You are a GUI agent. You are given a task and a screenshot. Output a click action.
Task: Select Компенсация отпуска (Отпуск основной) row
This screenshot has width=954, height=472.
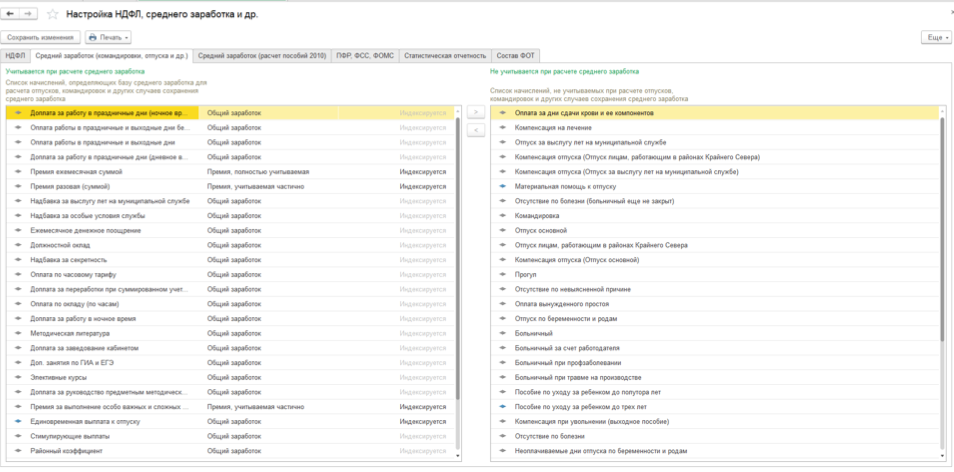pos(716,260)
